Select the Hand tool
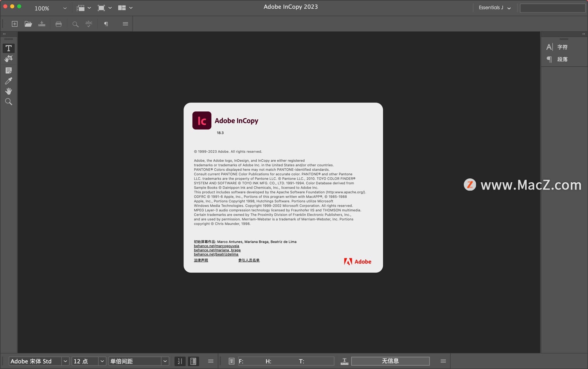 tap(8, 91)
